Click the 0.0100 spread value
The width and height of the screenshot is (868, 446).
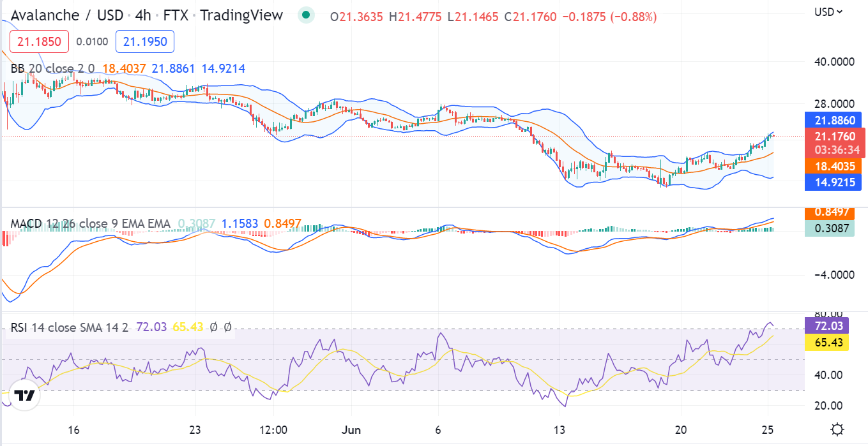tap(92, 42)
